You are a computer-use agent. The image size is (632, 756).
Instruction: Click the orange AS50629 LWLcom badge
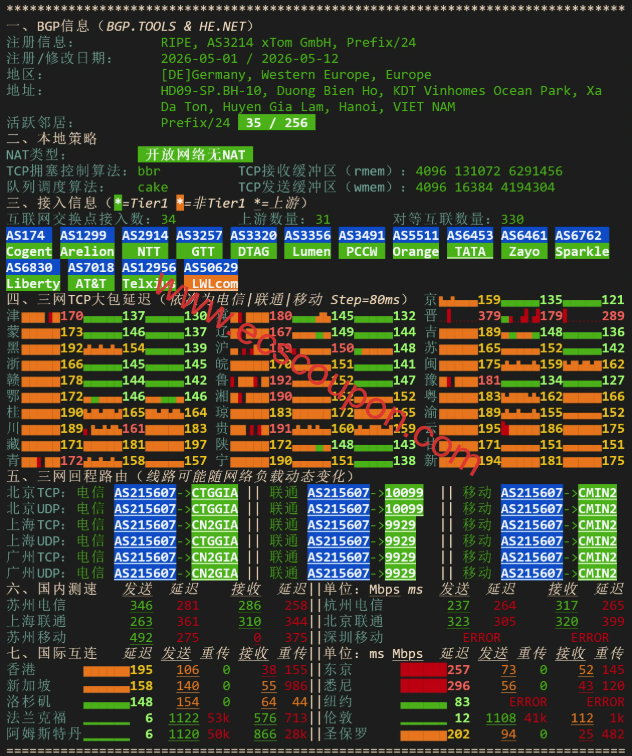pyautogui.click(x=211, y=275)
